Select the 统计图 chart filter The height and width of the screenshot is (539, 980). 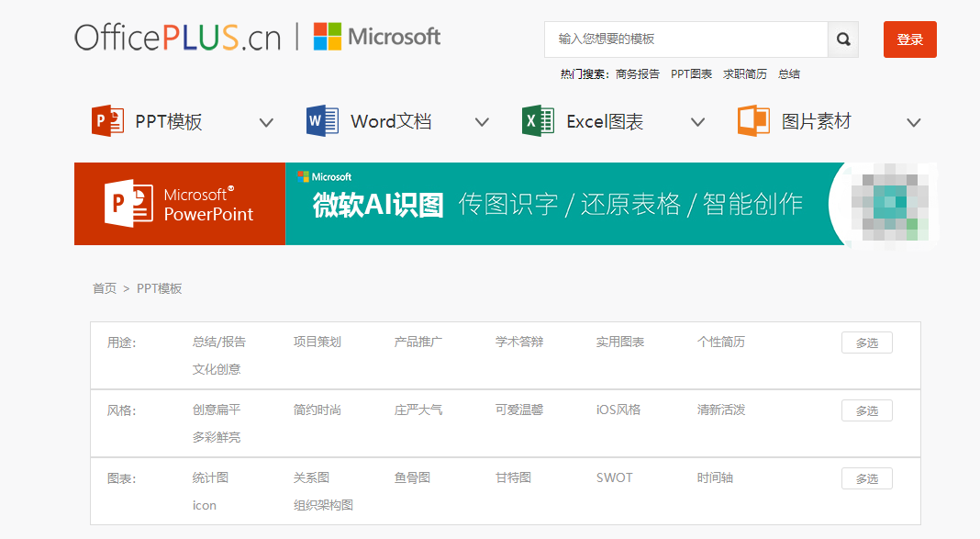(210, 477)
